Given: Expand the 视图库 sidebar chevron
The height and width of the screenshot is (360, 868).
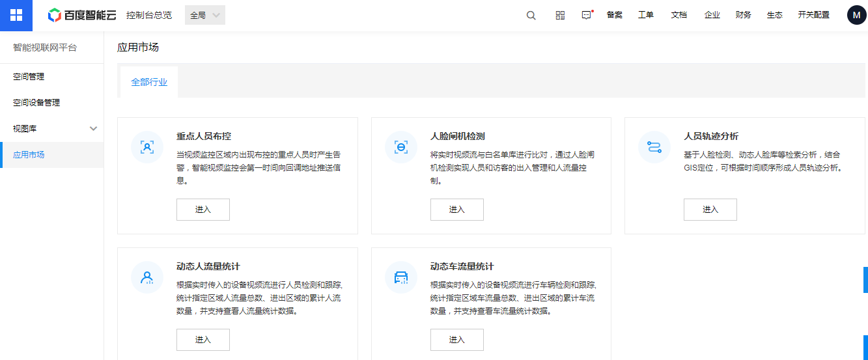Looking at the screenshot, I should click(x=93, y=129).
